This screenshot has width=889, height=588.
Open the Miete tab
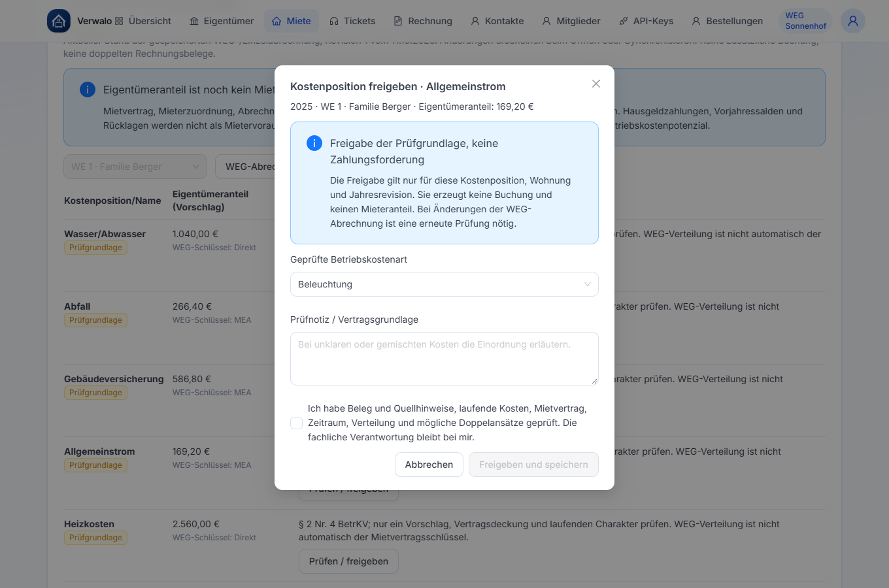292,21
